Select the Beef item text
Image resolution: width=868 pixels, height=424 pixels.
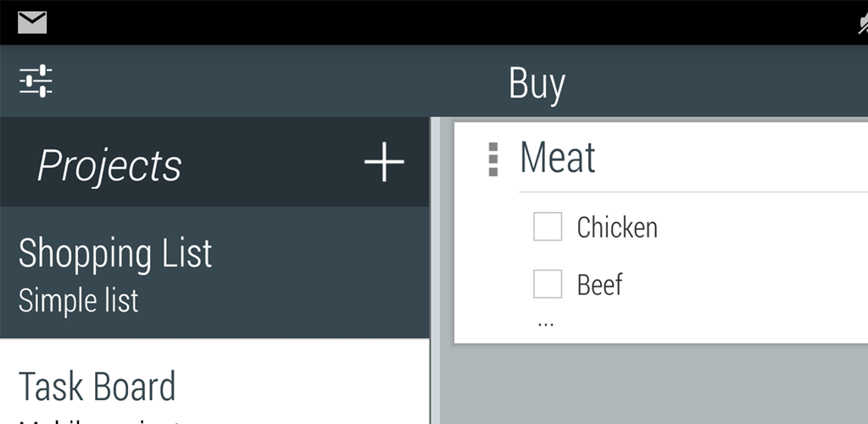[600, 285]
